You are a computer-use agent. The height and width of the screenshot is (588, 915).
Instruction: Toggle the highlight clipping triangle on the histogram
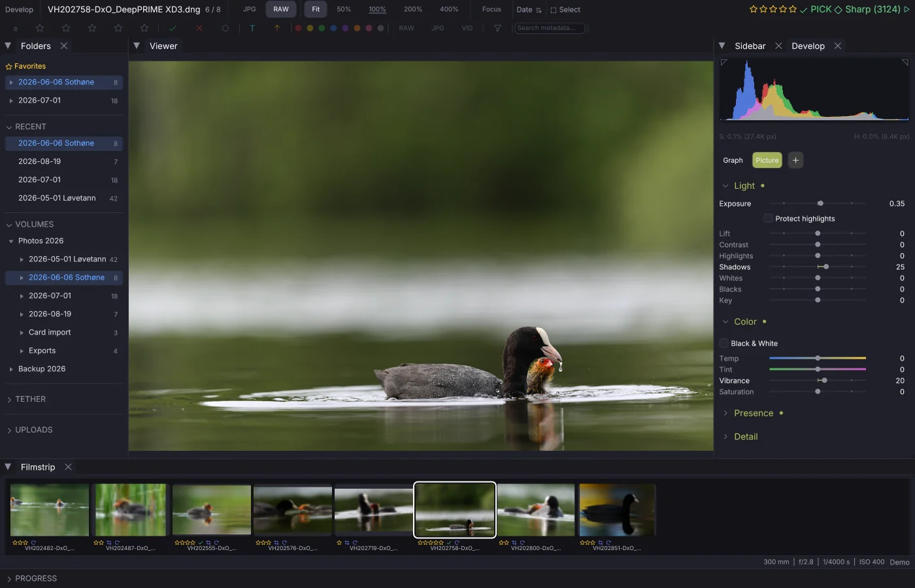click(905, 63)
